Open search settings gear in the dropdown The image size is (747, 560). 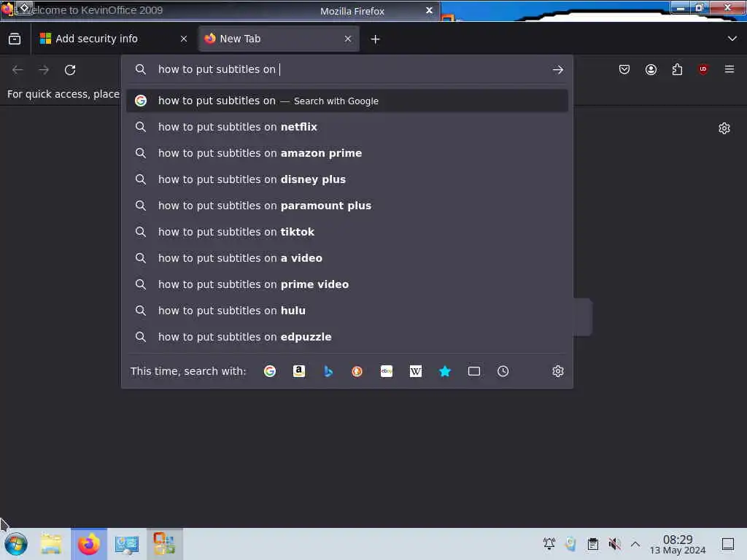click(558, 371)
